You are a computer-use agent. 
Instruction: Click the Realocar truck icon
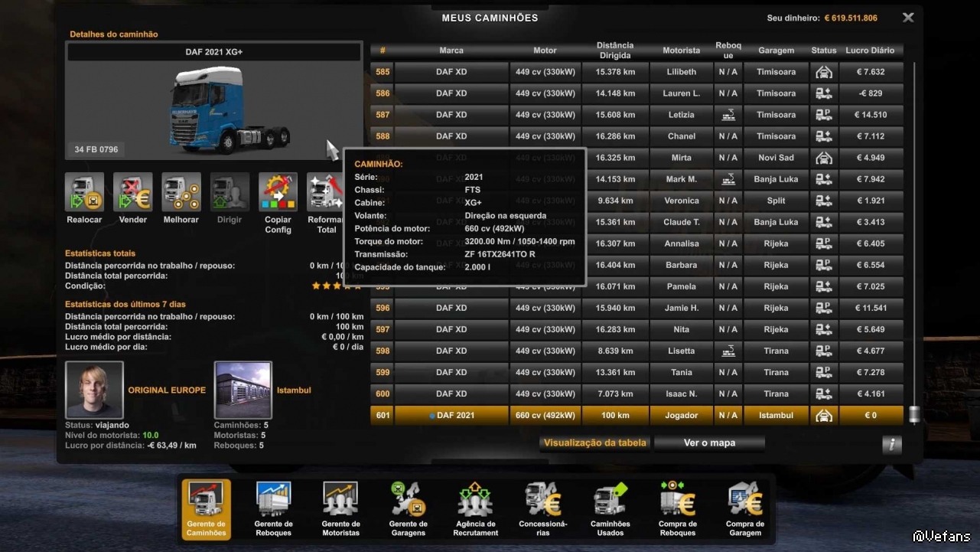pyautogui.click(x=84, y=192)
